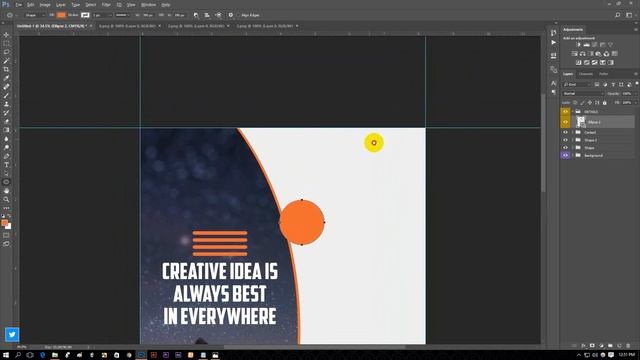This screenshot has height=360, width=640.
Task: Hide the Background group
Action: (x=565, y=156)
